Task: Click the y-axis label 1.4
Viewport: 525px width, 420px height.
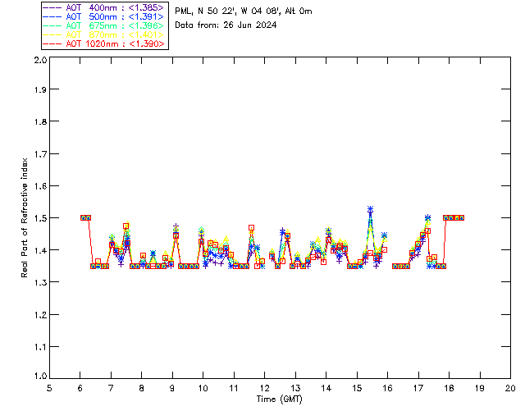Action: click(x=40, y=250)
